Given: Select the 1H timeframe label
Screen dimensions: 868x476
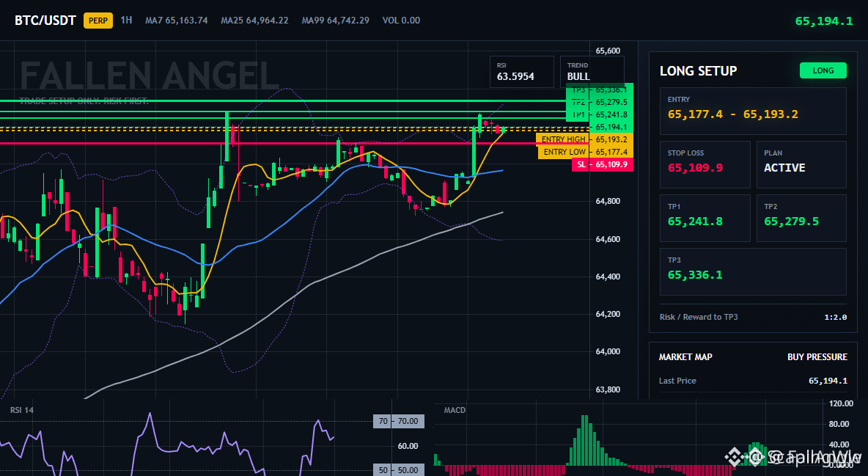Looking at the screenshot, I should (126, 20).
